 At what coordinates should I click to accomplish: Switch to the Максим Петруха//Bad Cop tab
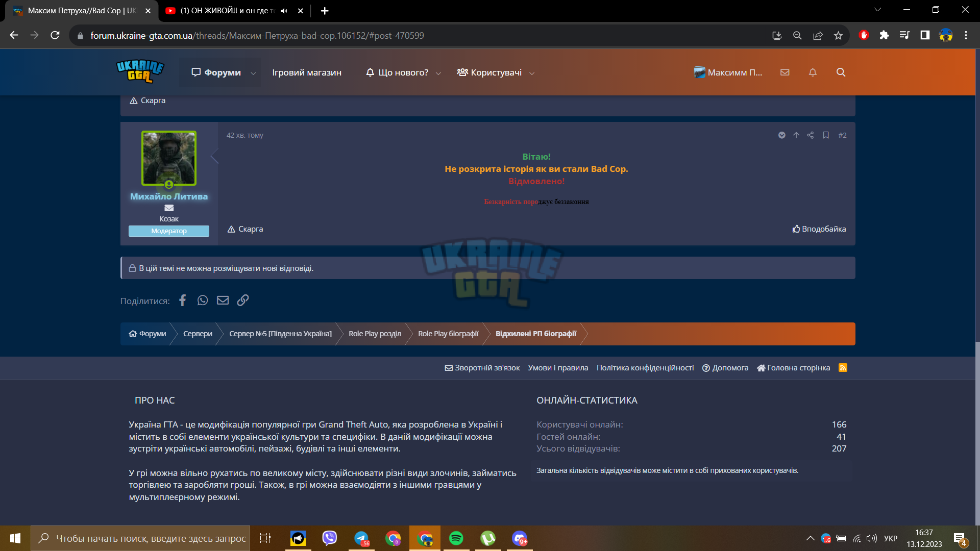(x=82, y=11)
